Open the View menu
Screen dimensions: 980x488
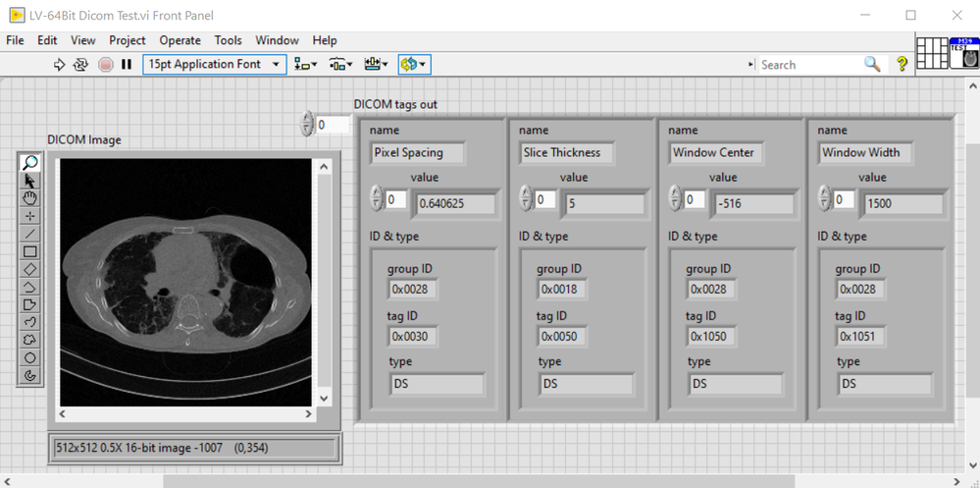83,40
